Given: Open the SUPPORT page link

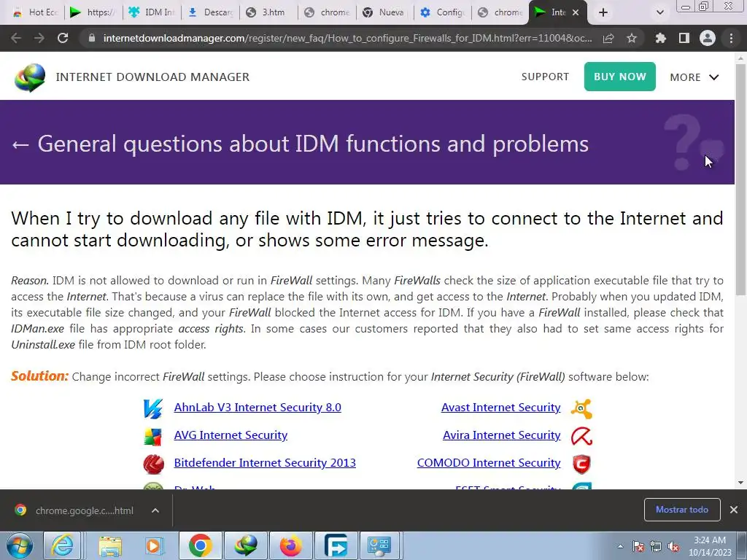Looking at the screenshot, I should pyautogui.click(x=545, y=77).
